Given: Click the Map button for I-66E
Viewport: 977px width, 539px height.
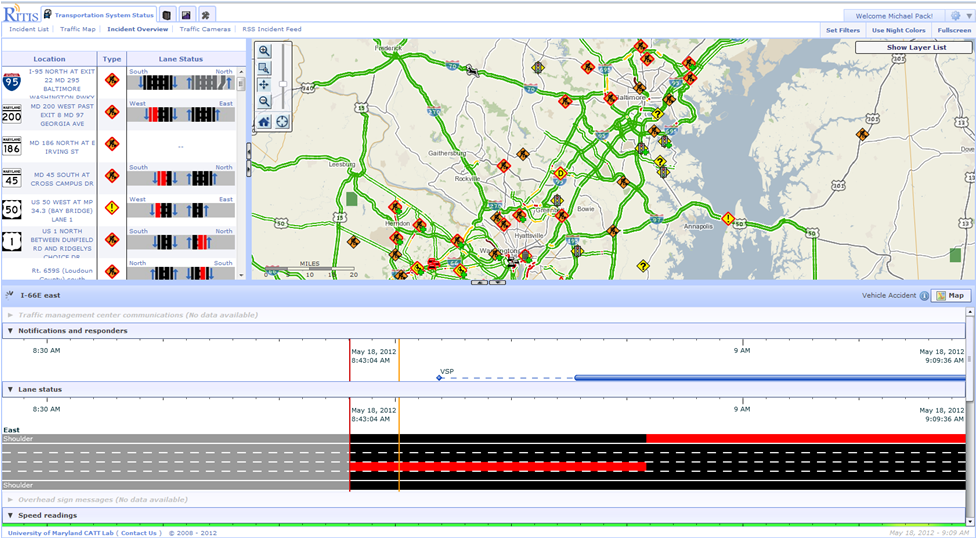Looking at the screenshot, I should click(x=951, y=296).
